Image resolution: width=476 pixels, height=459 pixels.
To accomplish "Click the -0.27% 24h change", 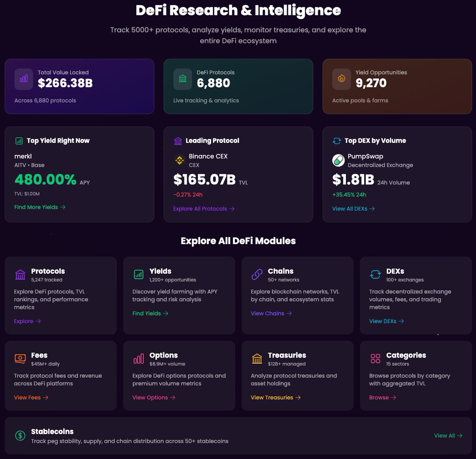I will click(x=188, y=195).
